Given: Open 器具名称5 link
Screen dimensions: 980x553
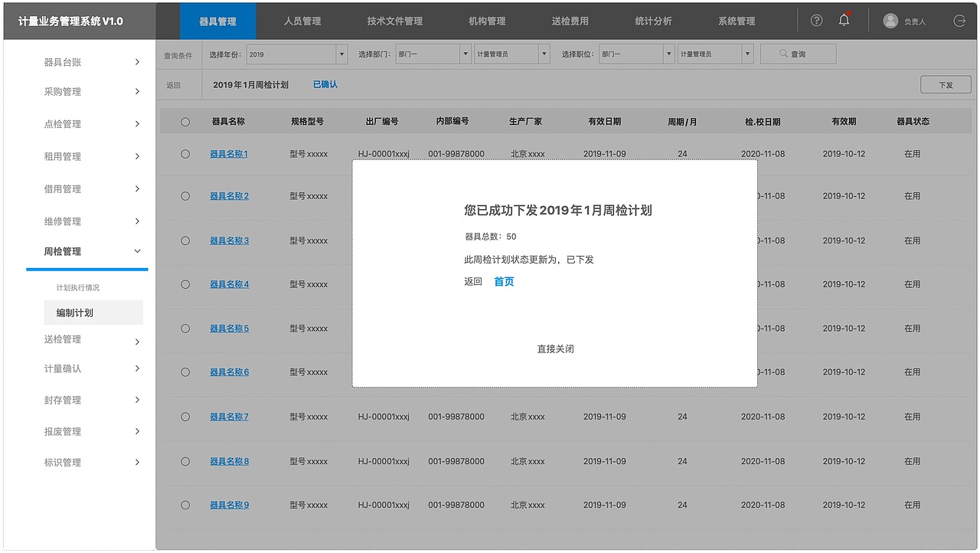Looking at the screenshot, I should pos(229,329).
